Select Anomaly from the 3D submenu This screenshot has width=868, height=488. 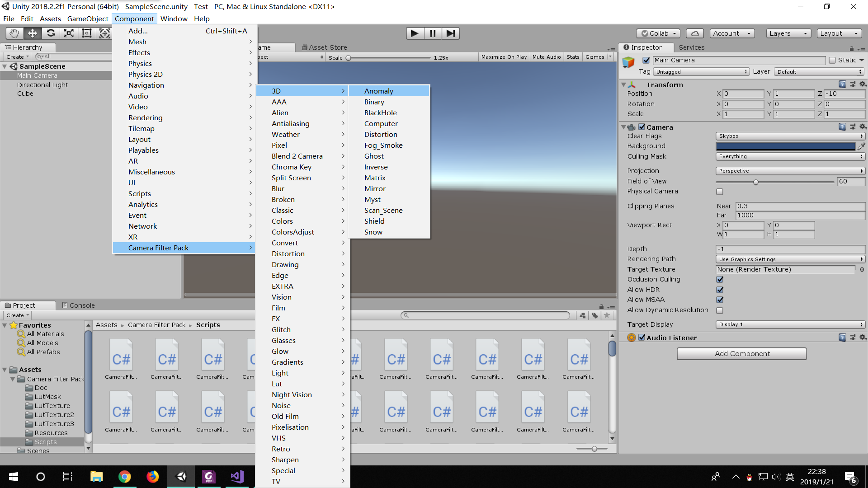(378, 91)
